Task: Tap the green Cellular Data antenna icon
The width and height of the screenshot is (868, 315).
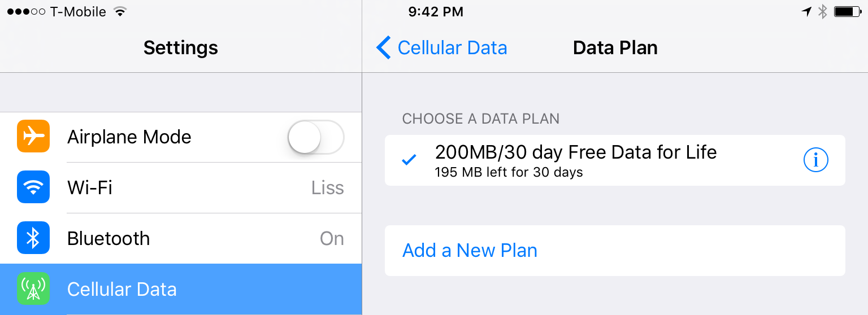Action: [x=33, y=289]
